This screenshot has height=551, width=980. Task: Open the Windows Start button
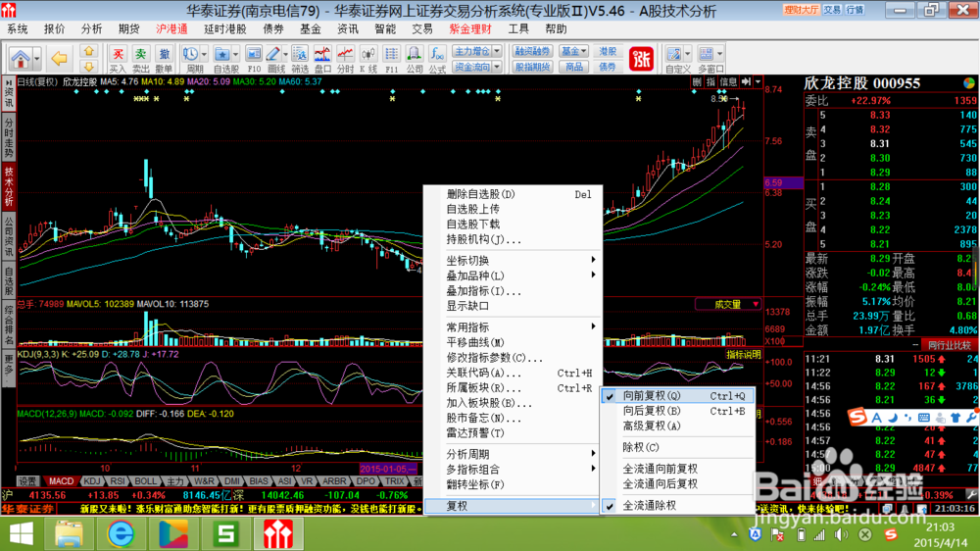point(21,534)
